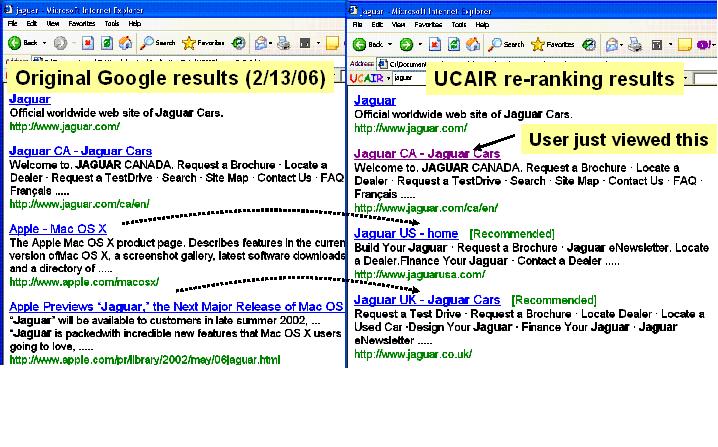Open the recommended 'Jaguar US - home' link
Viewport: 718px width, 447px height.
coord(406,233)
